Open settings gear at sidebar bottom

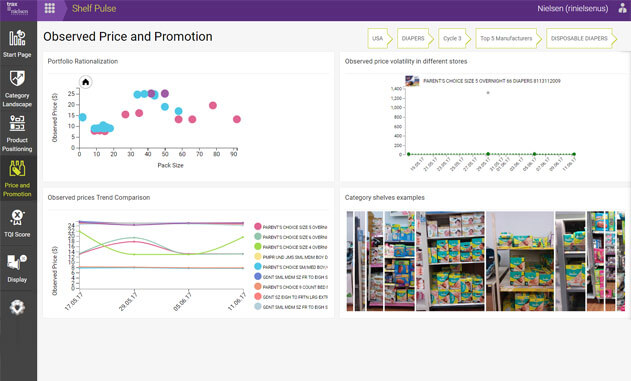[17, 307]
